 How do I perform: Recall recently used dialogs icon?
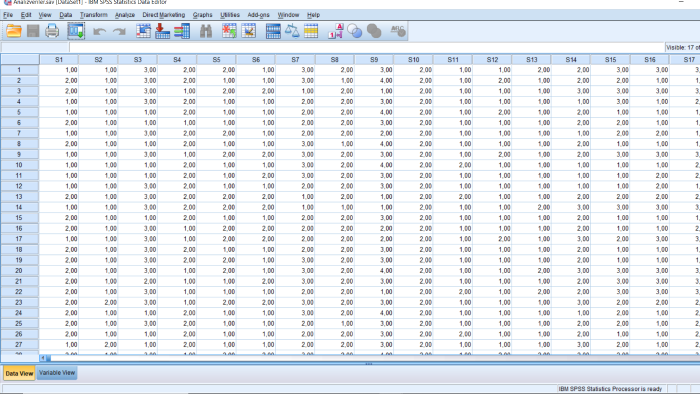76,31
